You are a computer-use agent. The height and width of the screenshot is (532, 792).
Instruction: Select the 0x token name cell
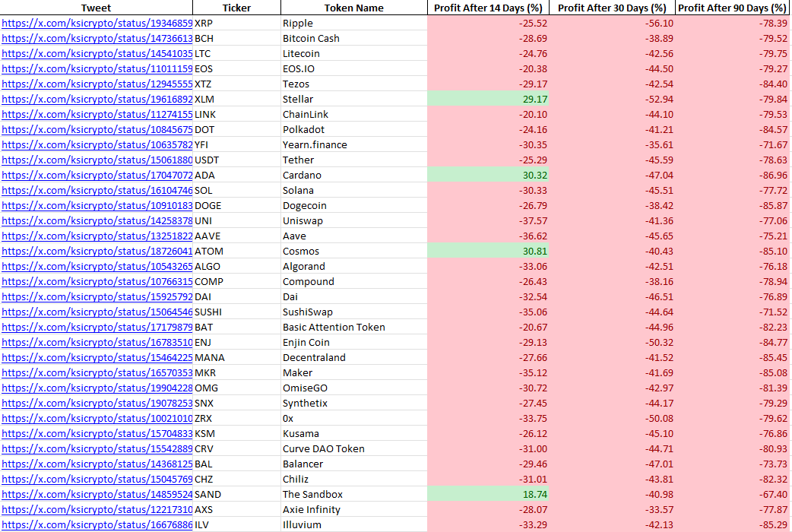pyautogui.click(x=353, y=418)
